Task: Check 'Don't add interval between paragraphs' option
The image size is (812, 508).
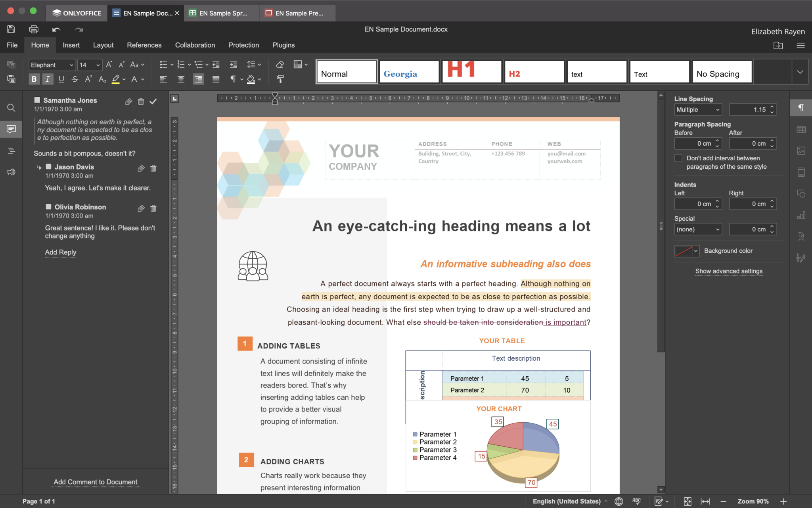Action: click(x=679, y=158)
